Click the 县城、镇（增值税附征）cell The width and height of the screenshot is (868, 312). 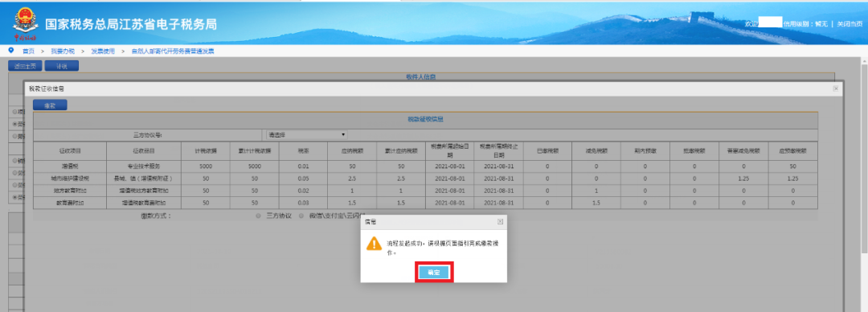[143, 178]
